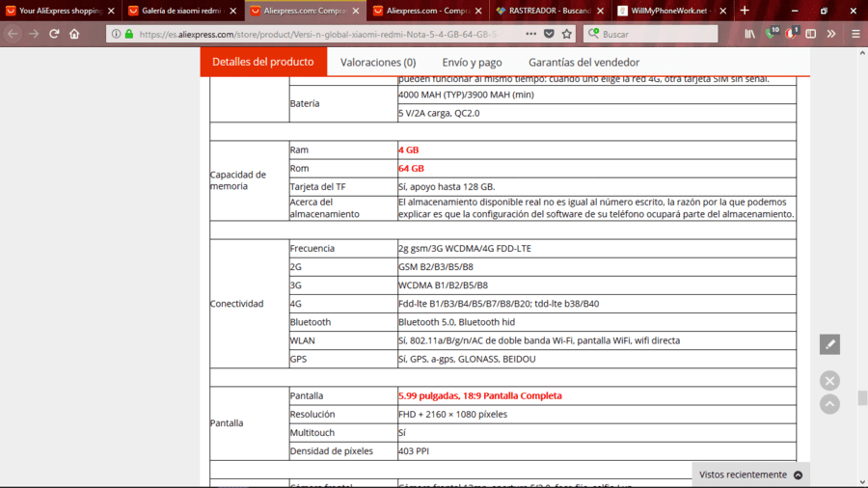The width and height of the screenshot is (868, 488).
Task: Close the Your AliExpress shopping tab
Action: tap(111, 11)
